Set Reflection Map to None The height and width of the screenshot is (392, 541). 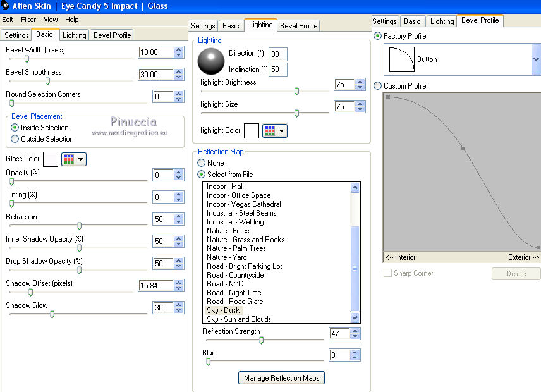point(202,163)
